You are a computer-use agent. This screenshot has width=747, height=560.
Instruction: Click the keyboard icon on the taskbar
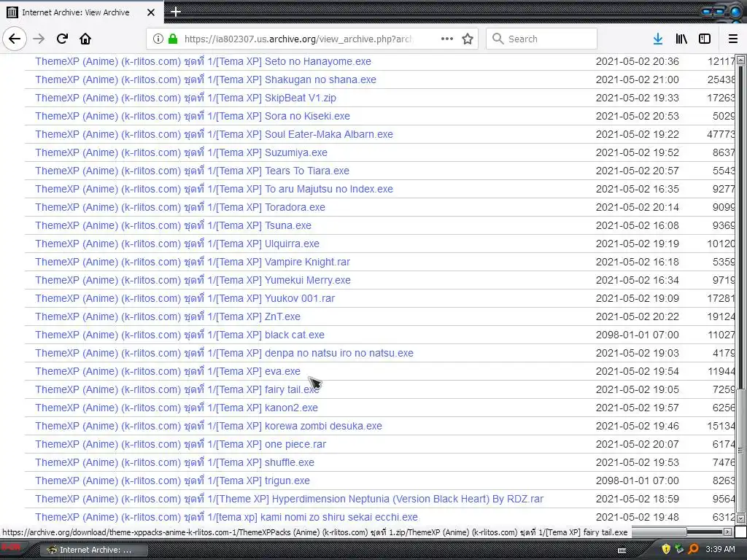coord(622,550)
